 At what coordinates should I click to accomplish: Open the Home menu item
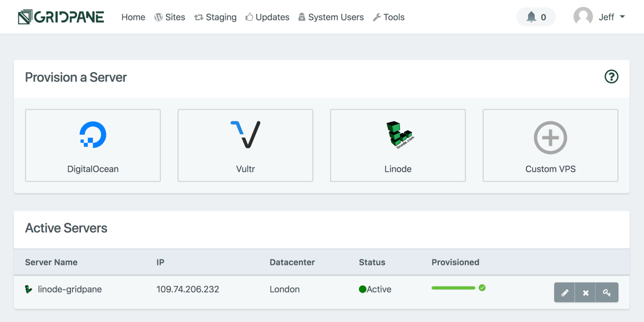tap(133, 17)
